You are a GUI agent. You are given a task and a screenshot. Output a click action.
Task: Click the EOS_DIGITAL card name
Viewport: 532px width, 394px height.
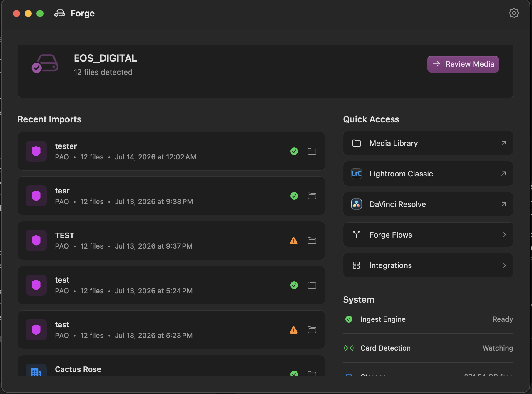(x=106, y=58)
